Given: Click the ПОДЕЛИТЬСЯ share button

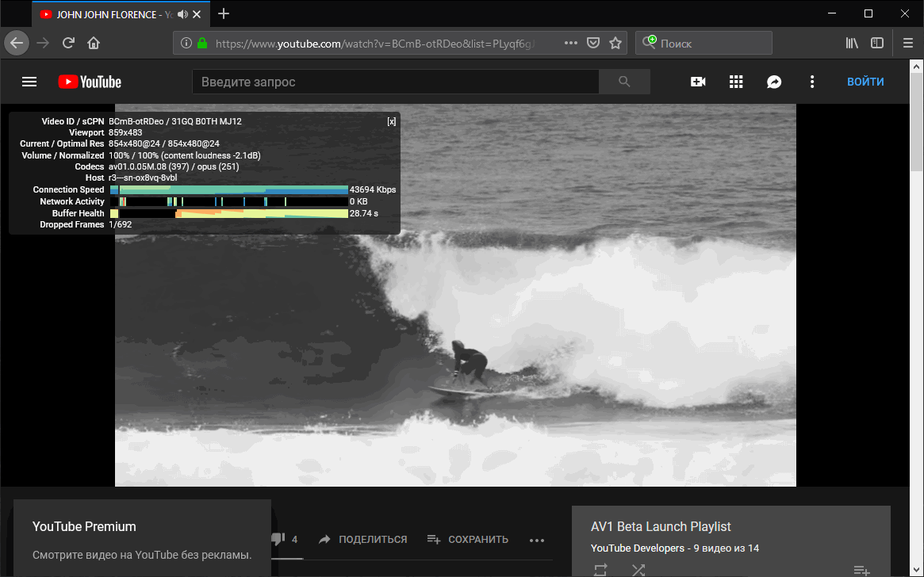Looking at the screenshot, I should 363,540.
